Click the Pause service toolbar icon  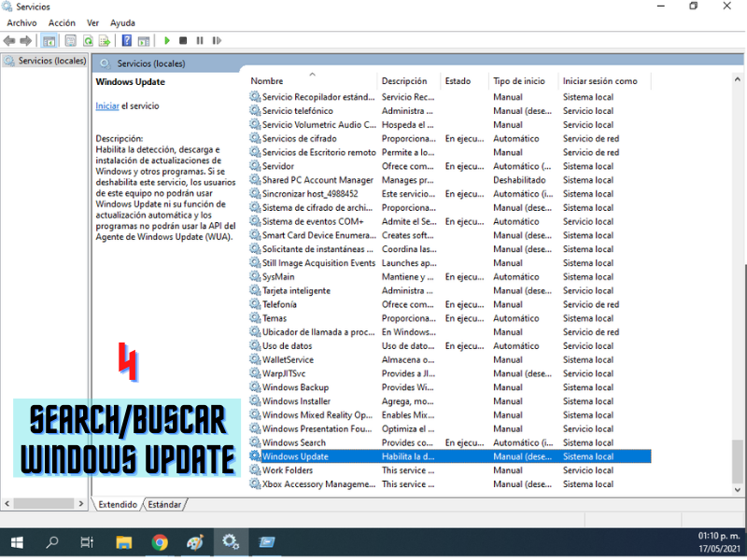[x=200, y=41]
